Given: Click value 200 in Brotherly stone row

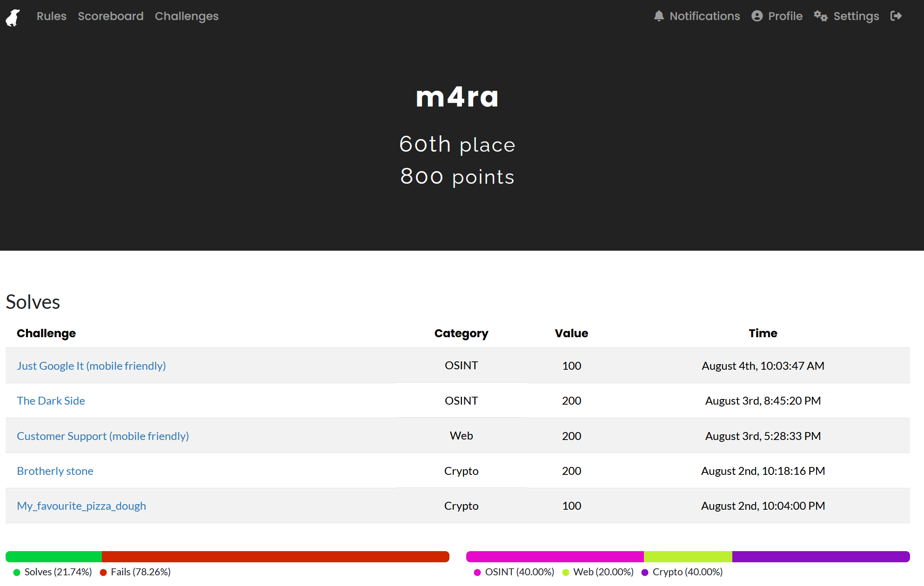Looking at the screenshot, I should (571, 471).
